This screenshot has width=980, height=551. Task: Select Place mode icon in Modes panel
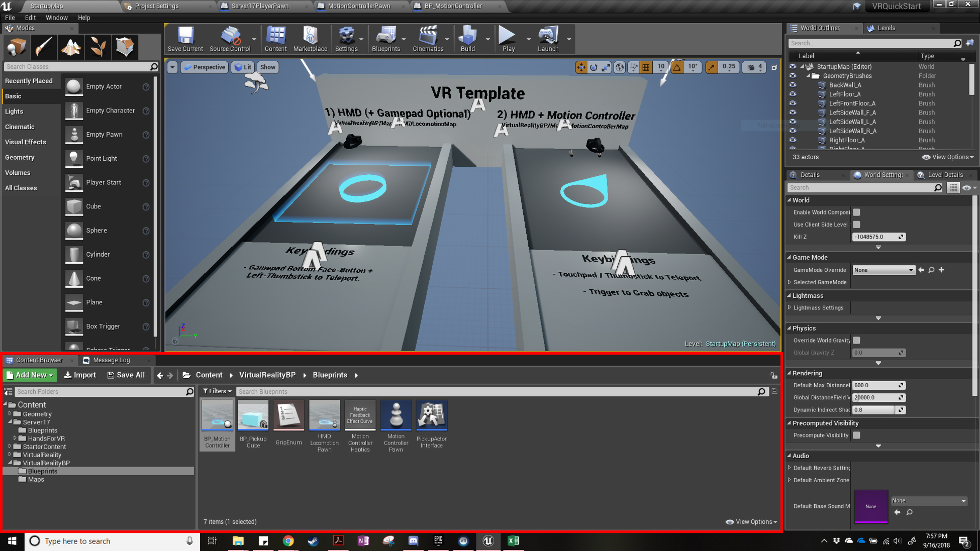(17, 47)
